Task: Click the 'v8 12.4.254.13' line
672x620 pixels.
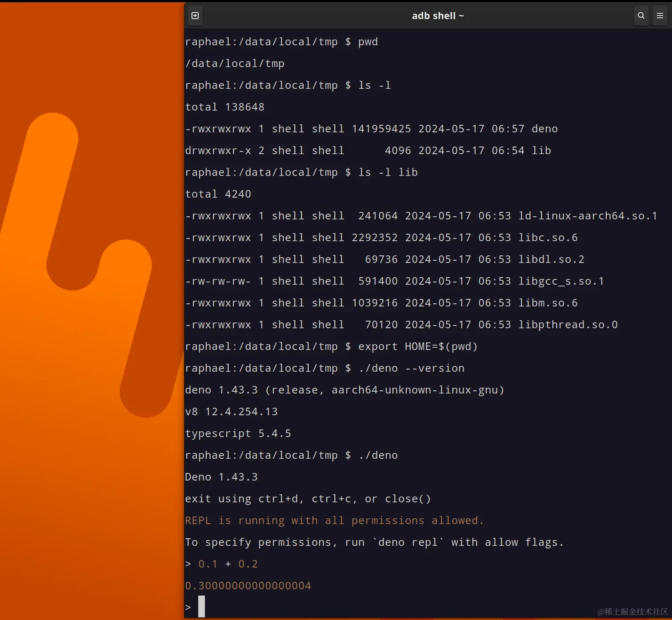Action: (x=232, y=412)
